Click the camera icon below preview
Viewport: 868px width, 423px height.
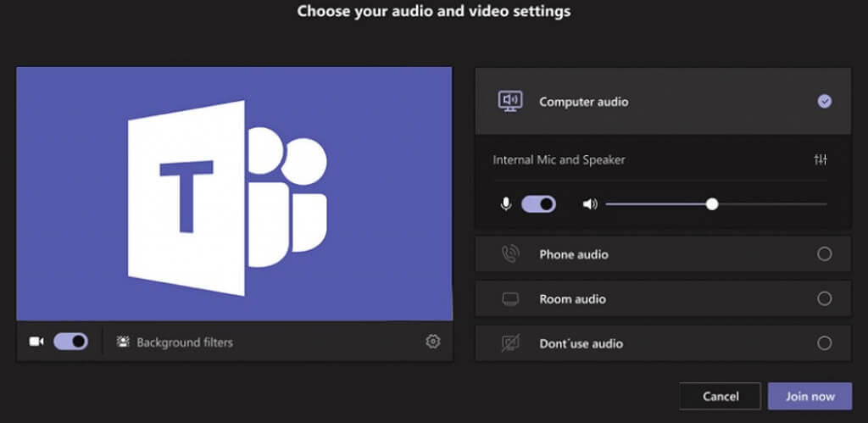(36, 342)
